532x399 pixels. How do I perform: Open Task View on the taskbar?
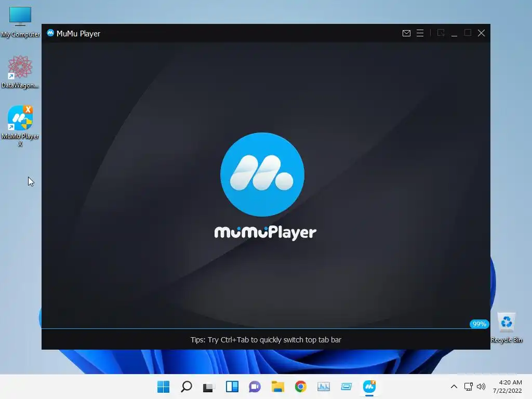[209, 387]
